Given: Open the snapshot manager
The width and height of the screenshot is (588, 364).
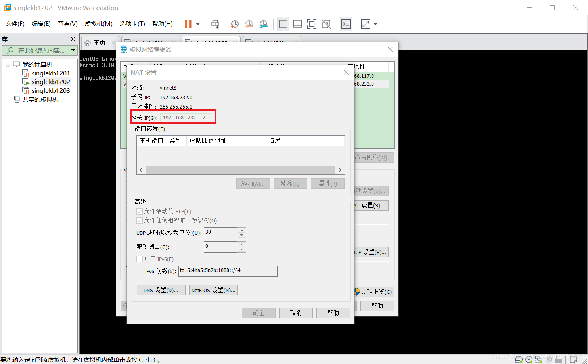Looking at the screenshot, I should (x=263, y=24).
